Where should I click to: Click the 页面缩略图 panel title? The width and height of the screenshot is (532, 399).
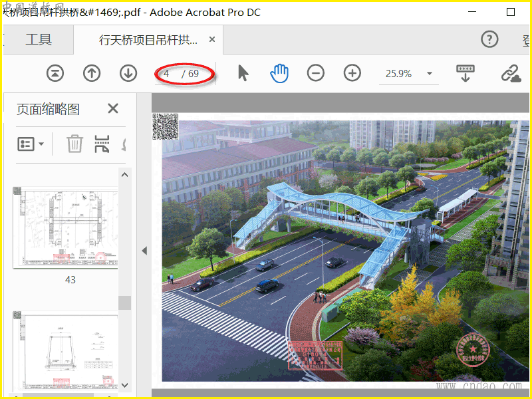pyautogui.click(x=48, y=109)
